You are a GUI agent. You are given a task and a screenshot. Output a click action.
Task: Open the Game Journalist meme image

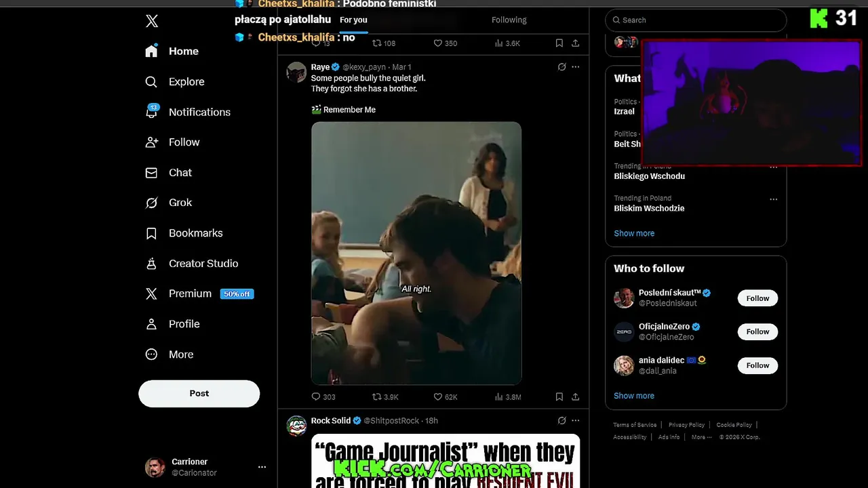pos(446,461)
